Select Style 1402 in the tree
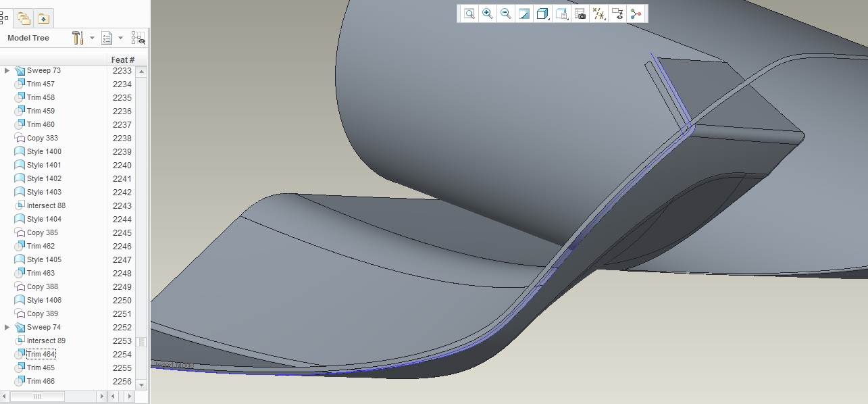Viewport: 868px width, 404px height. [44, 178]
